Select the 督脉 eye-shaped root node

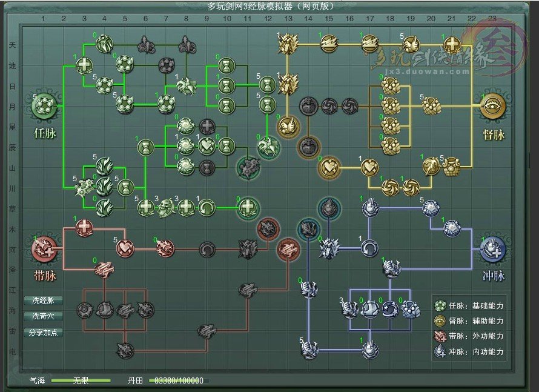pos(494,107)
